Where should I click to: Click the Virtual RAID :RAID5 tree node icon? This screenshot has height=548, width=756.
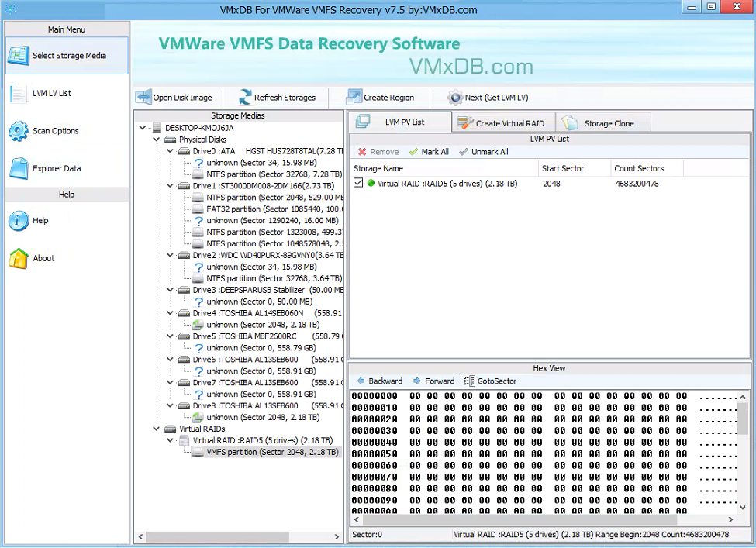tap(184, 440)
